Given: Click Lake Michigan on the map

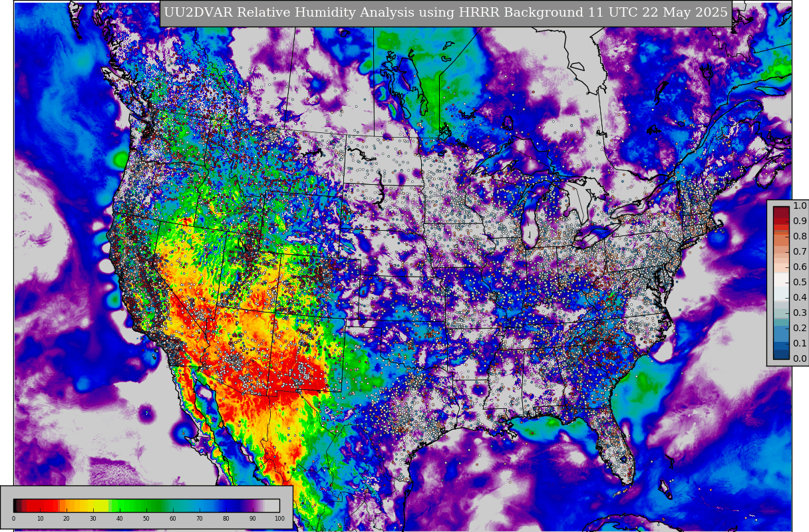Looking at the screenshot, I should (x=530, y=216).
